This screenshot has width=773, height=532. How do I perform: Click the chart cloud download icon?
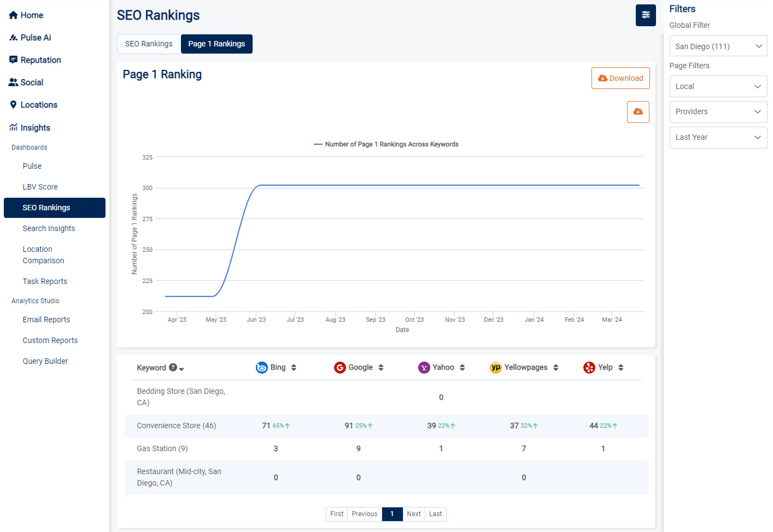click(637, 112)
